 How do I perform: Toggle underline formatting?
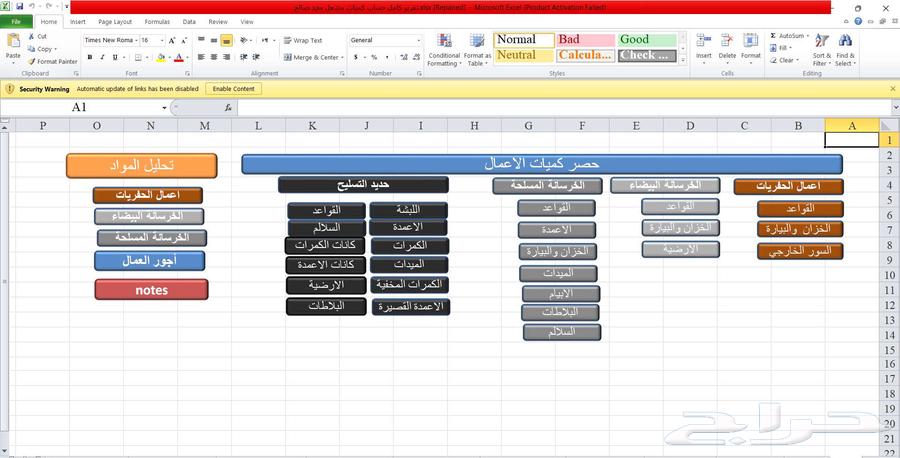115,57
